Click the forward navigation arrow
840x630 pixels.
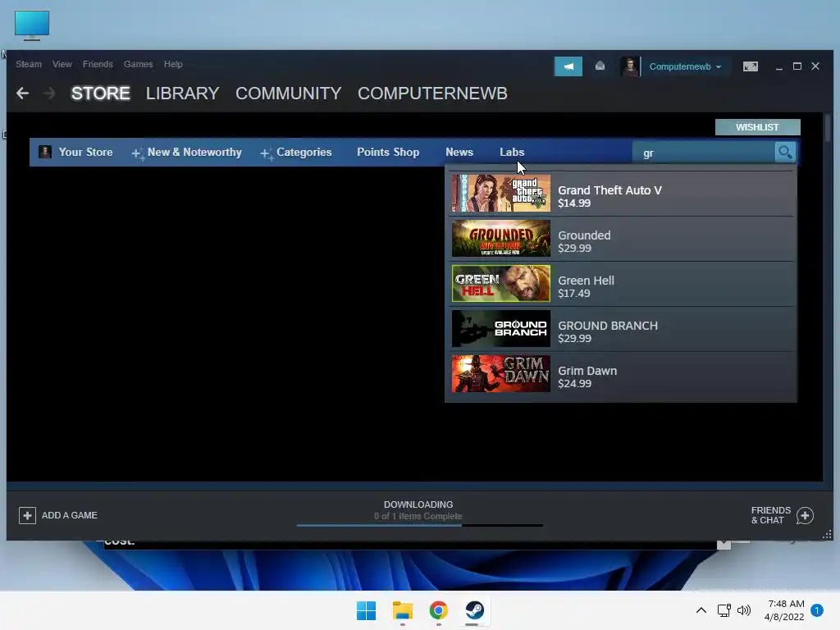(49, 94)
